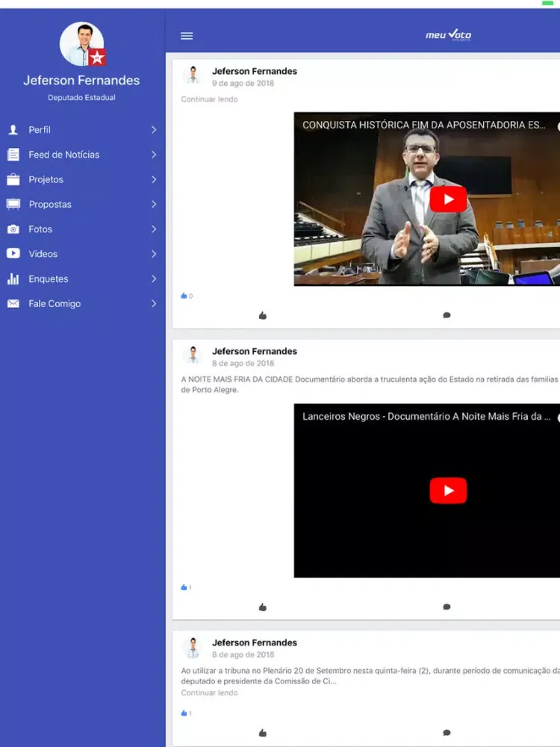Click the Projetos briefcase icon
Image resolution: width=560 pixels, height=747 pixels.
pyautogui.click(x=13, y=179)
